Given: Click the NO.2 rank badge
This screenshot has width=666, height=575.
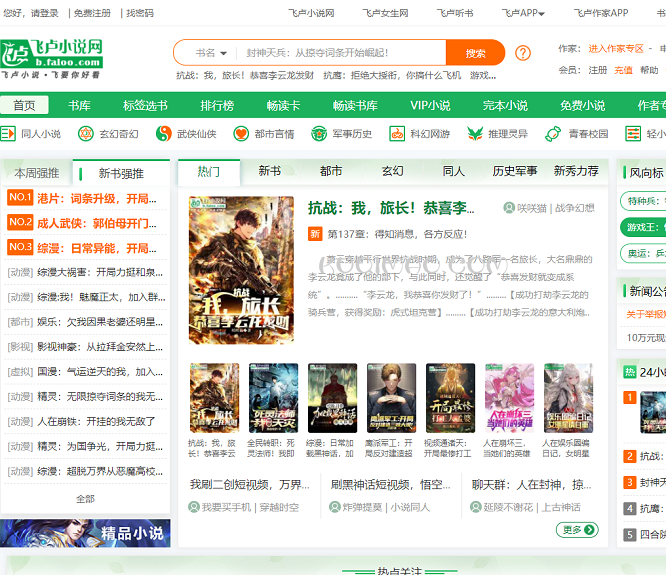Looking at the screenshot, I should click(20, 222).
